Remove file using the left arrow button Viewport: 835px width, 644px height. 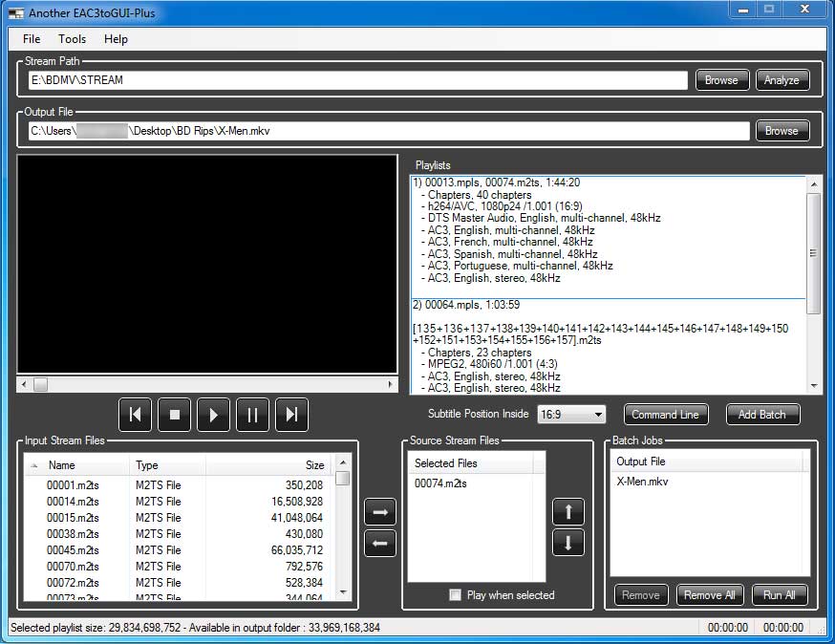coord(380,544)
